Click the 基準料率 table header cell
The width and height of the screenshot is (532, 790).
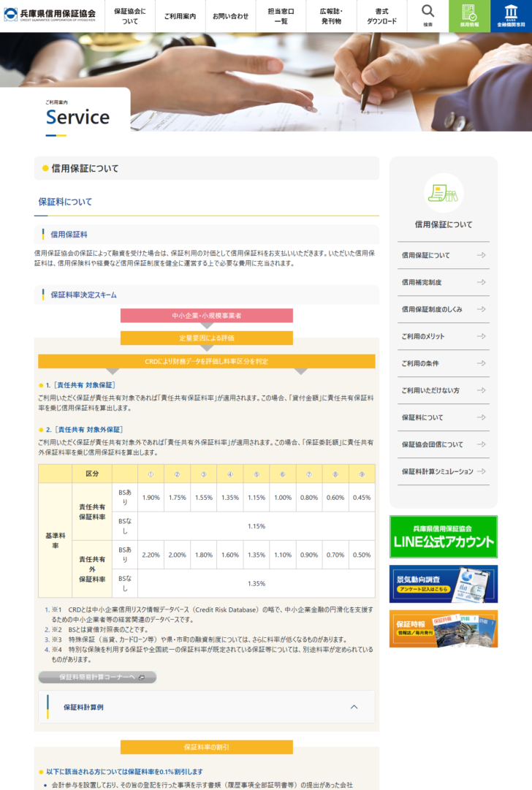(x=56, y=540)
